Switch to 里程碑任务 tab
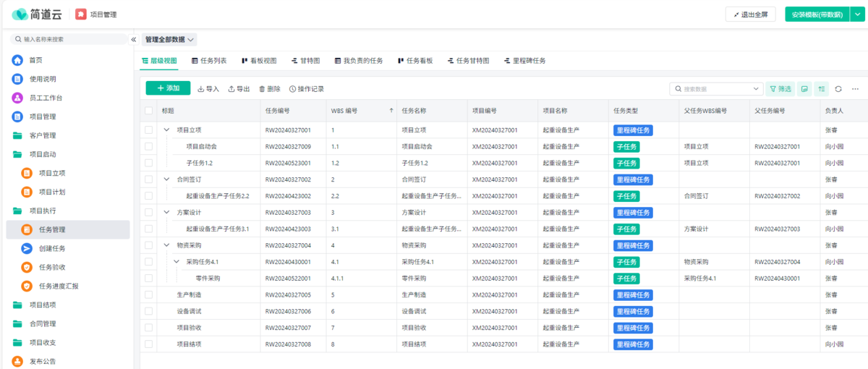The height and width of the screenshot is (369, 868). pos(524,61)
